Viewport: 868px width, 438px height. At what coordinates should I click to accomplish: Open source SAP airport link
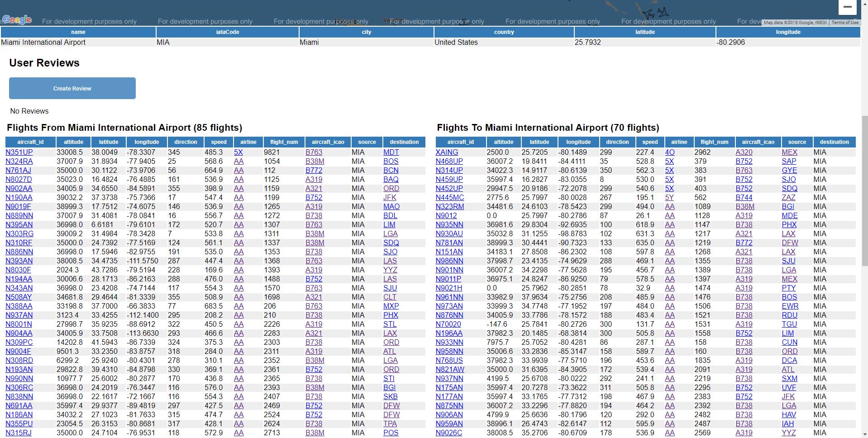[789, 162]
